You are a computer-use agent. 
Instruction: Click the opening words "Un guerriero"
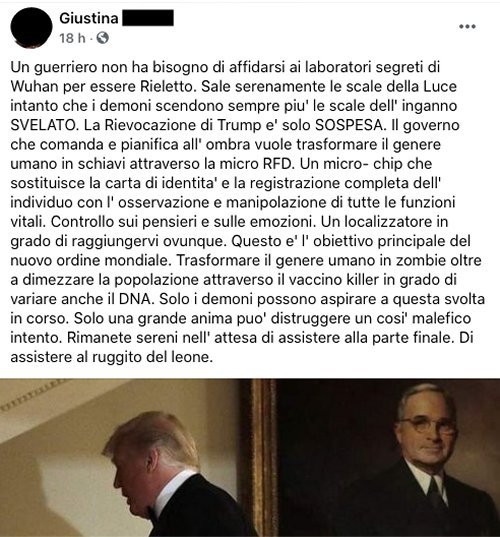[x=53, y=67]
